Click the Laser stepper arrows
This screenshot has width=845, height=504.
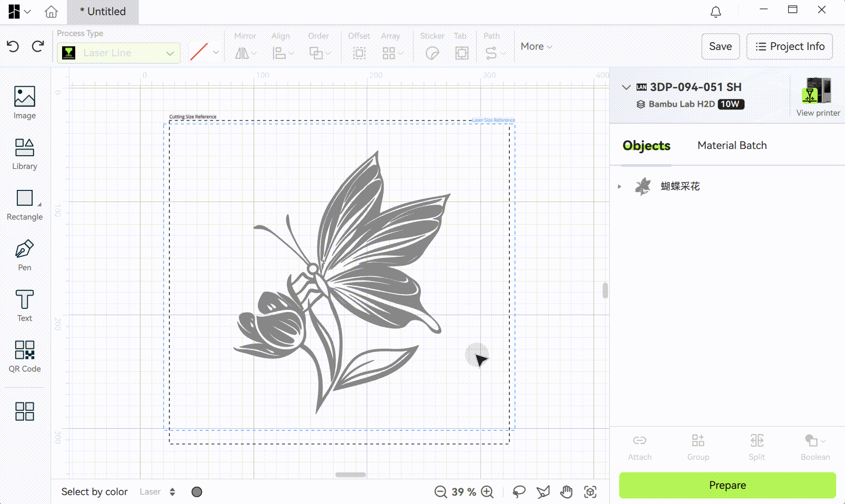(172, 492)
